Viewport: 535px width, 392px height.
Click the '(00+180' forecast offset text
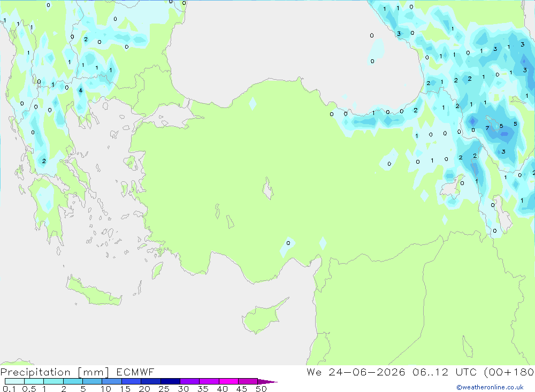tap(509, 372)
